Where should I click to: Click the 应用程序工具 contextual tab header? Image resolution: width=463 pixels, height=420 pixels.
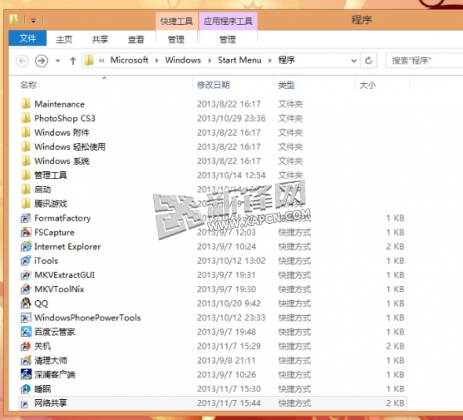click(x=228, y=21)
